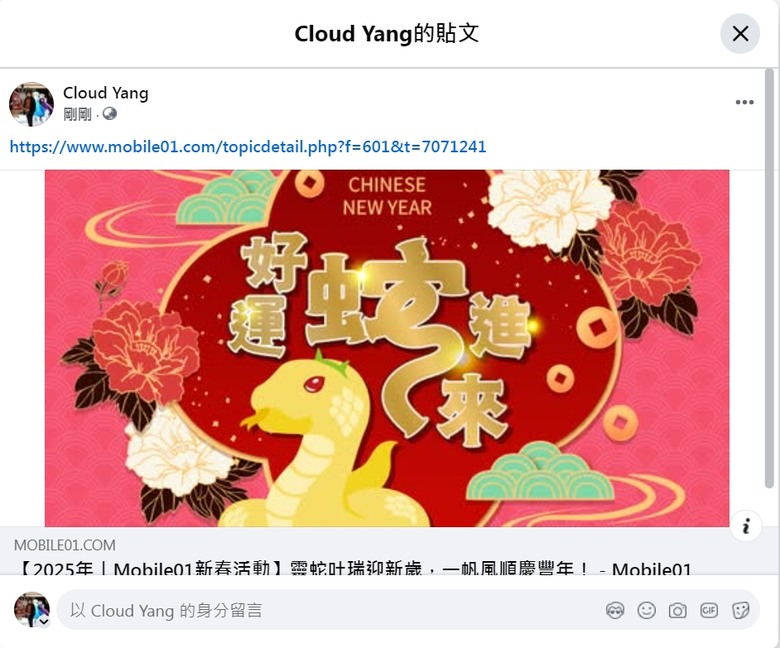Open the 2025 Mobile01 新春活動 article title

pyautogui.click(x=353, y=568)
